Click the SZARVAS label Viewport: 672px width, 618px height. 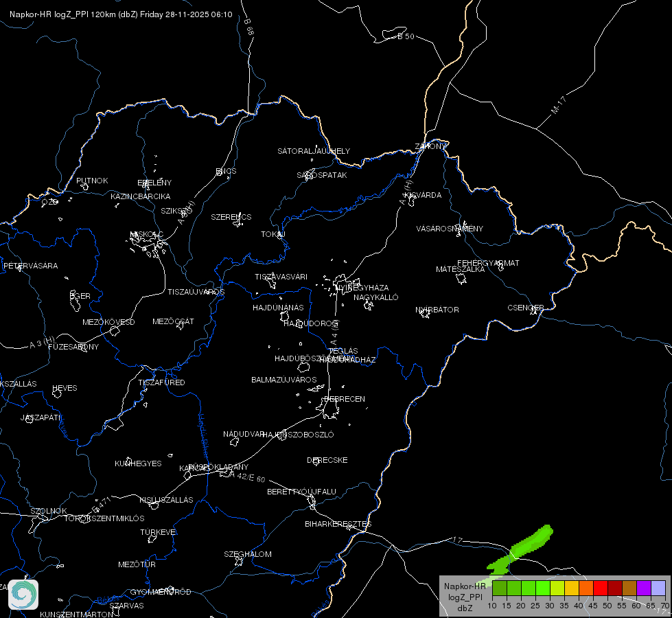tap(126, 606)
